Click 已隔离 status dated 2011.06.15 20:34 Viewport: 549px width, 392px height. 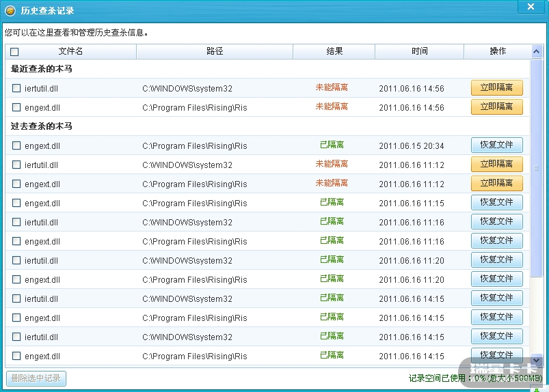click(x=332, y=145)
